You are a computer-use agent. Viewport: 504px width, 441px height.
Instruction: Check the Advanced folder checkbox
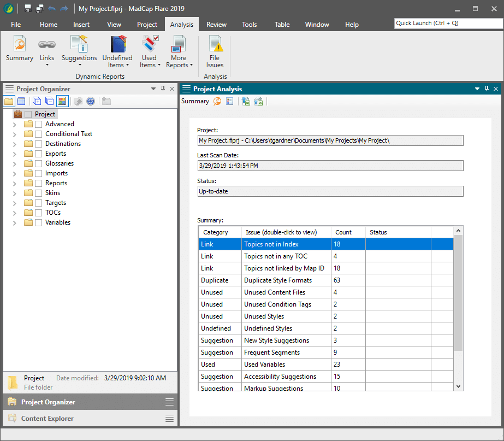coord(39,125)
